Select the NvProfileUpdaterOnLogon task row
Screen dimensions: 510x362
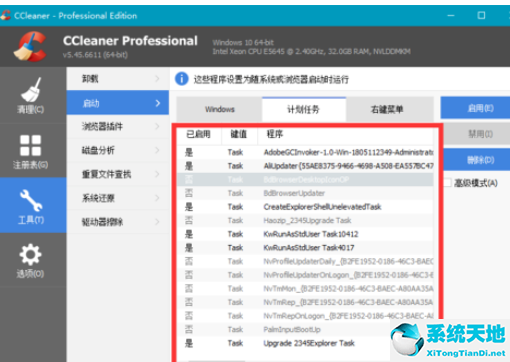[x=305, y=275]
